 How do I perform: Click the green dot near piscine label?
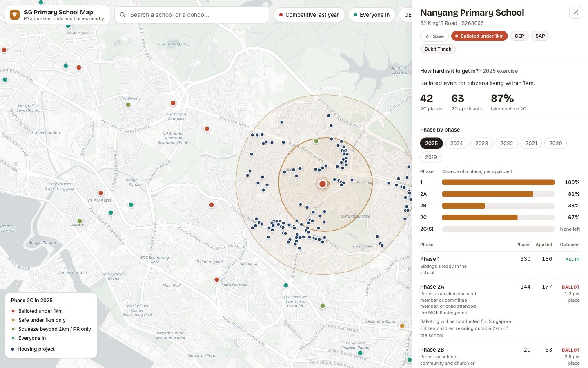[x=80, y=221]
